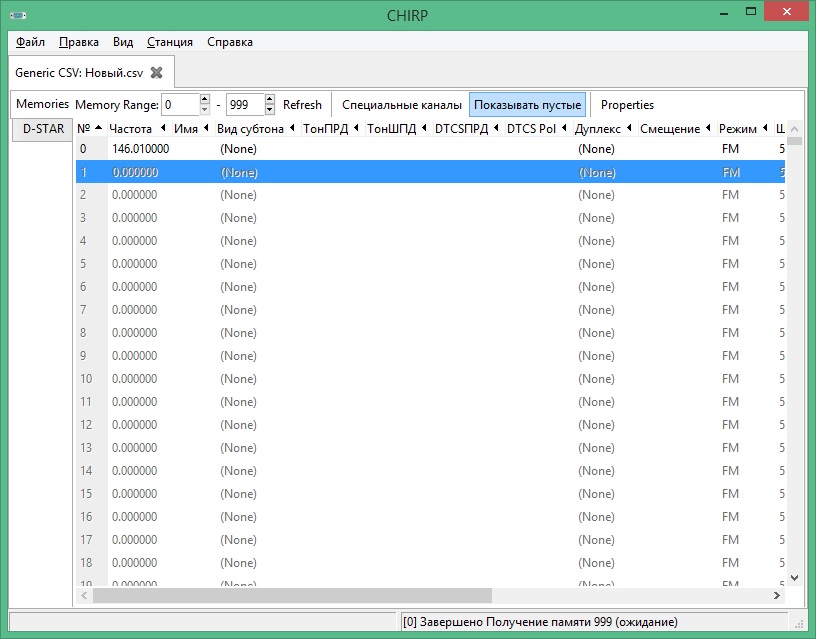This screenshot has height=639, width=816.
Task: Click the sort arrow in № column
Action: tap(98, 128)
